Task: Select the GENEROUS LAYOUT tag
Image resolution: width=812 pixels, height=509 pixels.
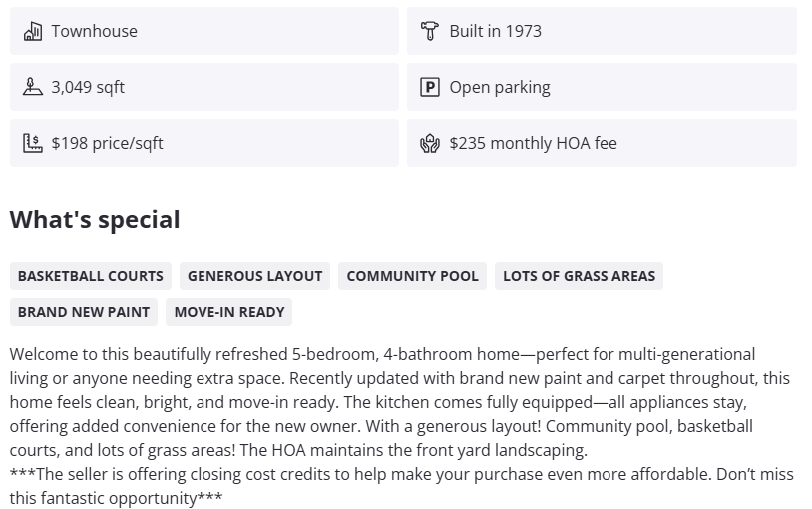Action: 255,276
